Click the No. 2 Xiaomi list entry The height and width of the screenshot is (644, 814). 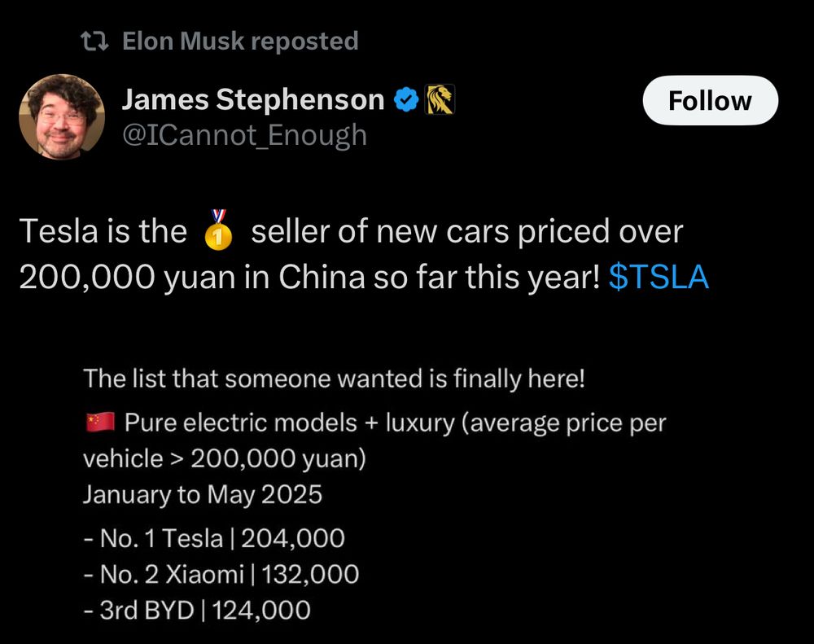[221, 573]
